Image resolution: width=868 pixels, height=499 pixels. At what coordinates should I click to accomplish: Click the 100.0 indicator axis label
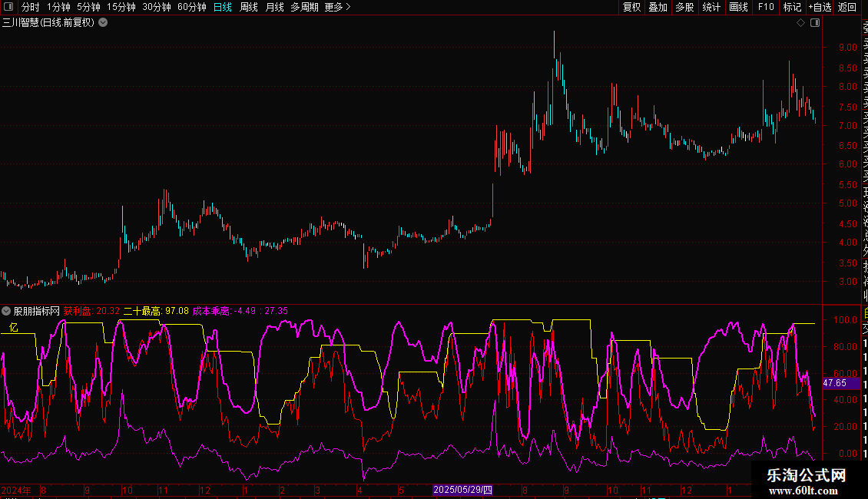pos(845,320)
